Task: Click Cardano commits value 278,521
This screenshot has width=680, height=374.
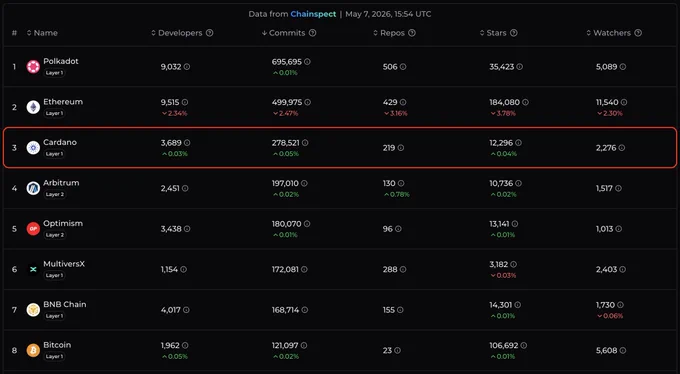Action: [x=286, y=143]
